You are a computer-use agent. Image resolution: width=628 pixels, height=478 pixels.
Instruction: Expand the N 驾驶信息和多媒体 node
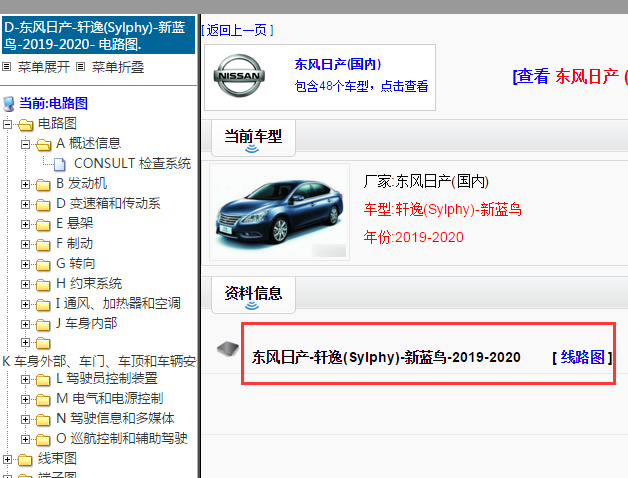click(25, 420)
